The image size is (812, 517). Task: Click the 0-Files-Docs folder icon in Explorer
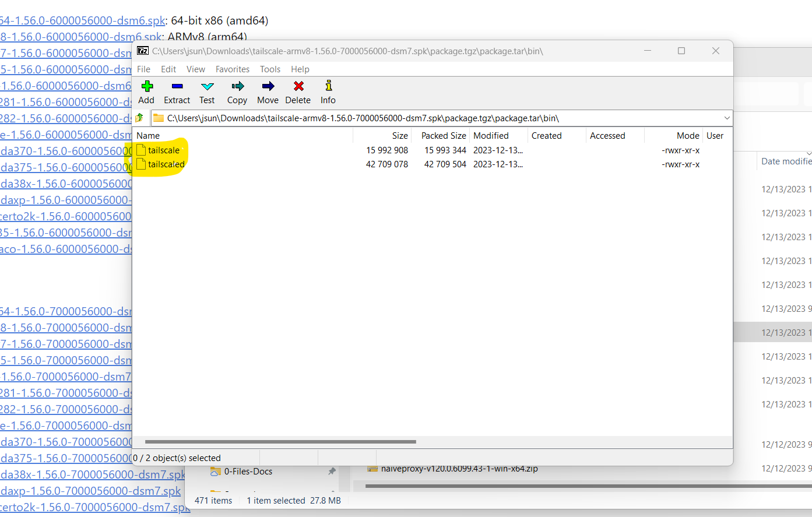coord(216,472)
